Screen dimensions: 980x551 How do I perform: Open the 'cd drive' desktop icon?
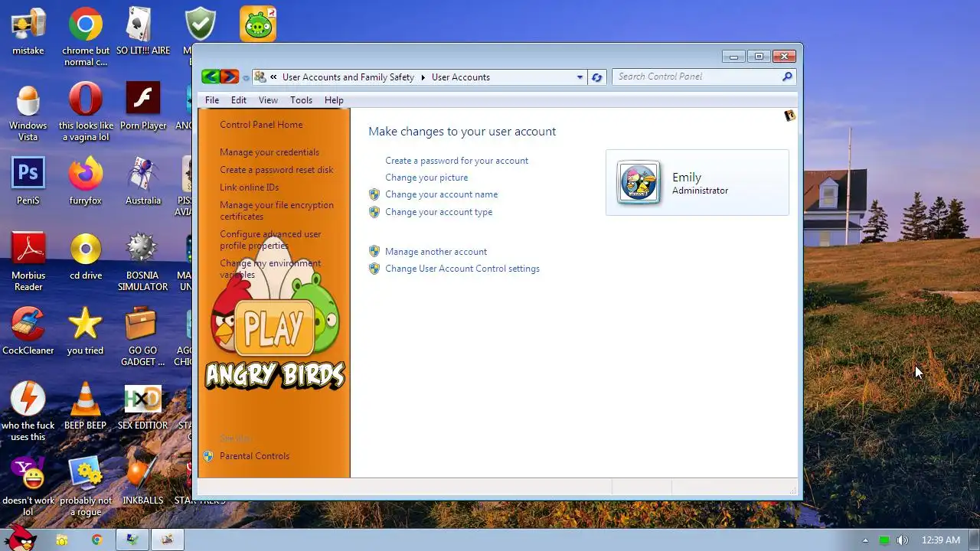[x=86, y=256]
